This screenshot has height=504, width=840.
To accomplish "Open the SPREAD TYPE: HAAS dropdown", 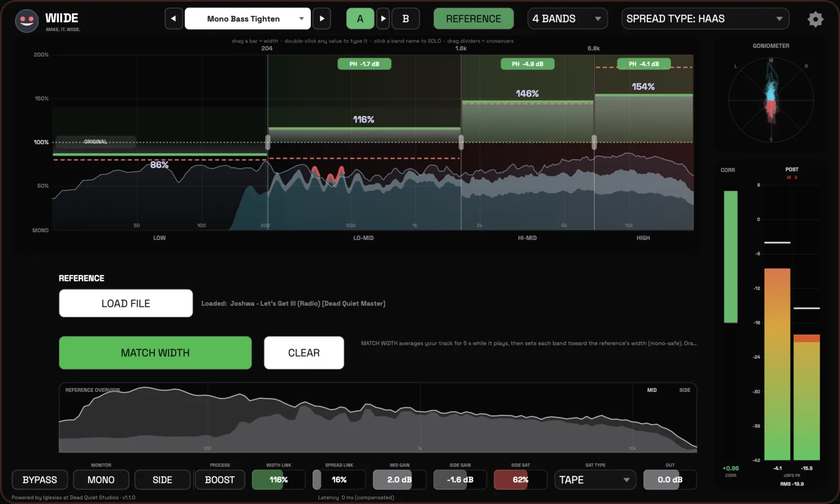I will point(705,19).
